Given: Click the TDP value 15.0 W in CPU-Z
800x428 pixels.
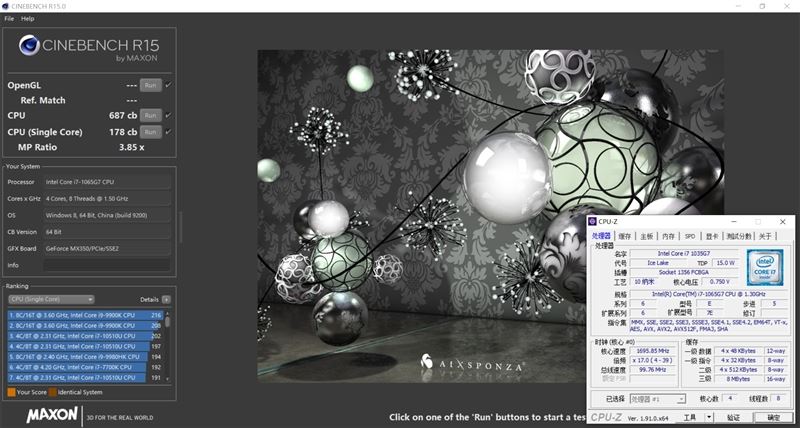Looking at the screenshot, I should [725, 263].
